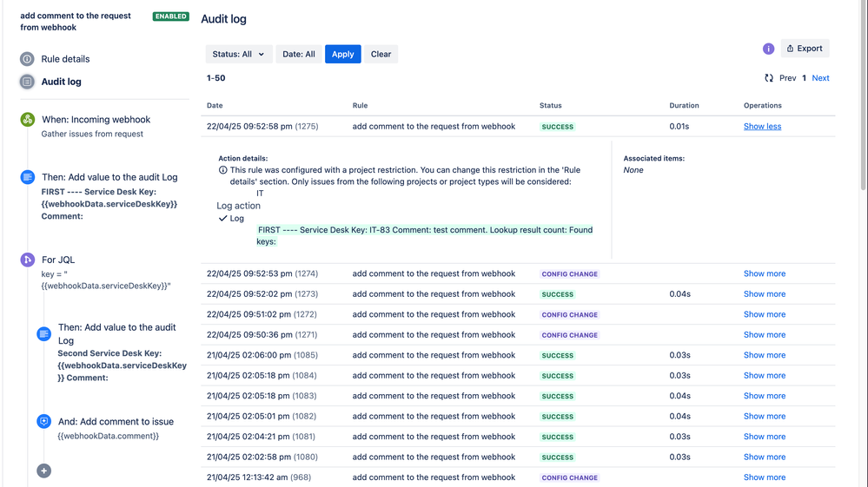The width and height of the screenshot is (868, 487).
Task: Open the Audit log section
Action: 61,82
